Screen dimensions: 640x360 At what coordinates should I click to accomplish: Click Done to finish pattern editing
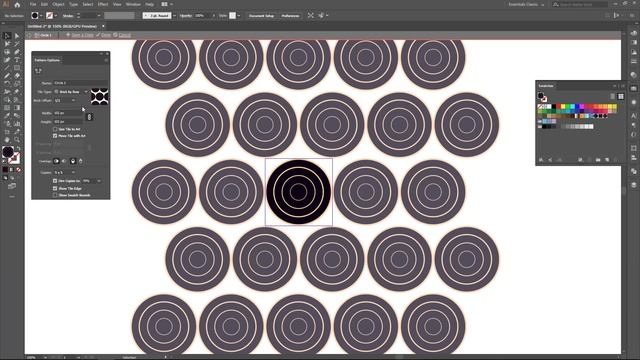[x=104, y=35]
